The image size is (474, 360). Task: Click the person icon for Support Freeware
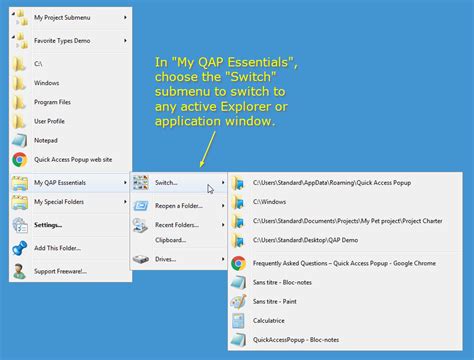19,271
